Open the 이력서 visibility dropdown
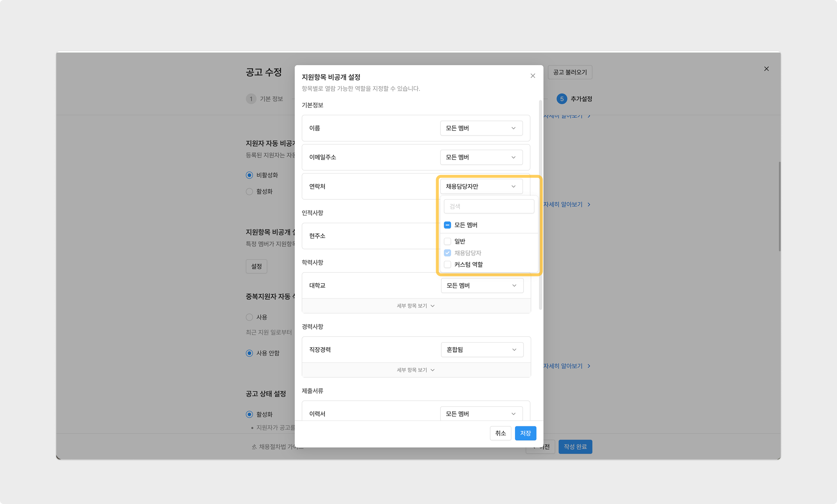This screenshot has height=504, width=837. click(x=481, y=414)
